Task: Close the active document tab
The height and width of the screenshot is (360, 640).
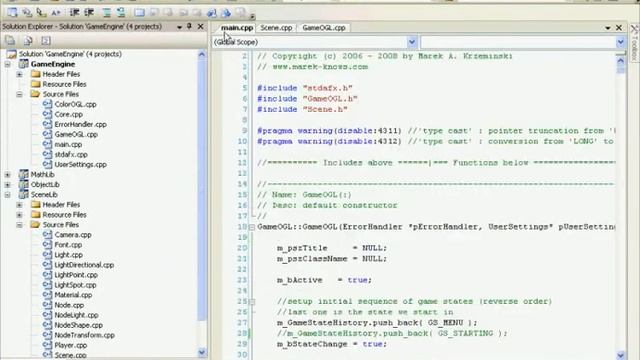Action: click(619, 27)
